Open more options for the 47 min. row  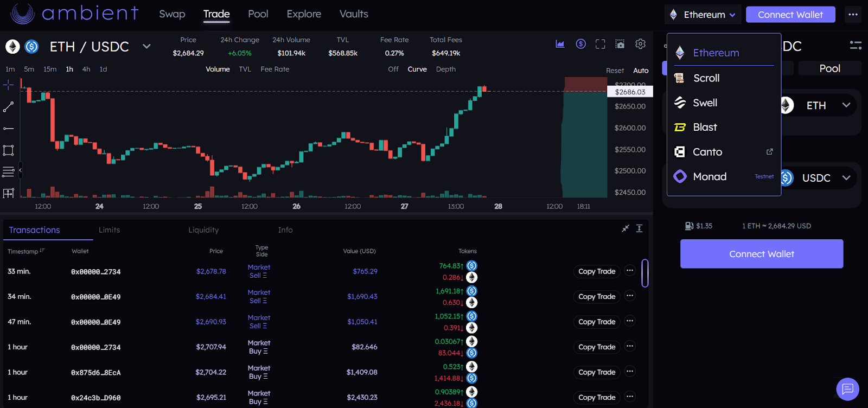click(x=630, y=321)
